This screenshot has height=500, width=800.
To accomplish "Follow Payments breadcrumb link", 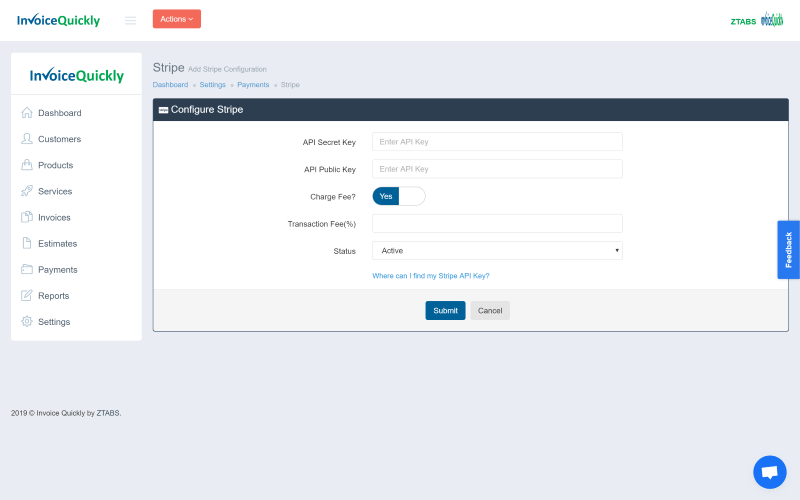I will (253, 85).
